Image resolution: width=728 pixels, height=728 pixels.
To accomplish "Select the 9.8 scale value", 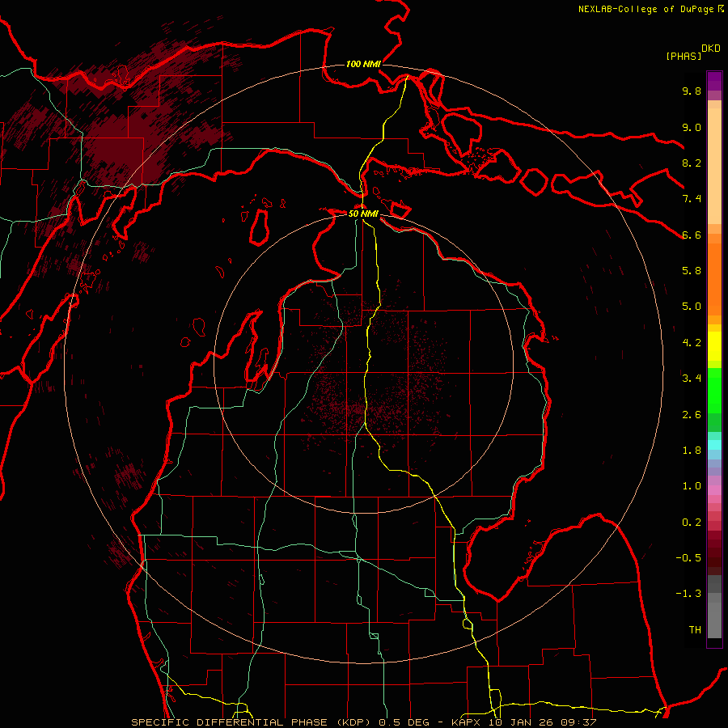I will [692, 91].
